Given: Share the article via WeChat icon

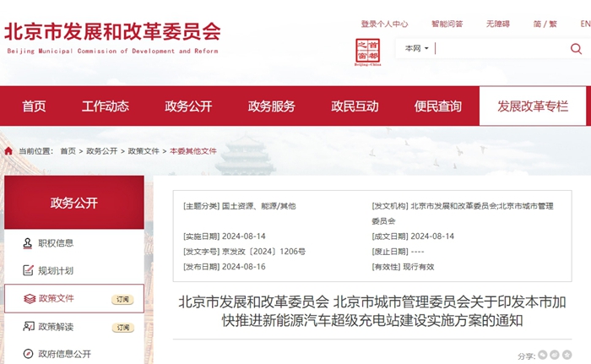Looking at the screenshot, I should pyautogui.click(x=544, y=356).
